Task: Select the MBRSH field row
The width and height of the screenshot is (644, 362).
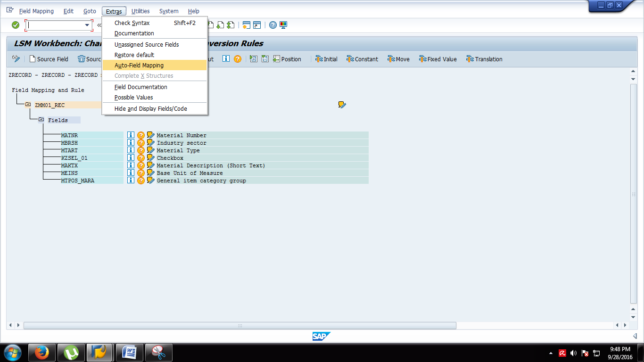Action: 92,143
